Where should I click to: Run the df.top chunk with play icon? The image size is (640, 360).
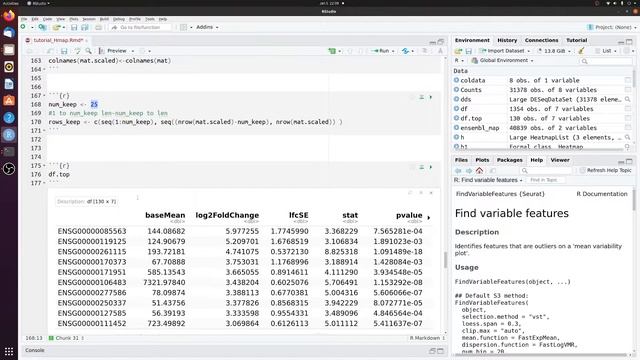pos(431,167)
